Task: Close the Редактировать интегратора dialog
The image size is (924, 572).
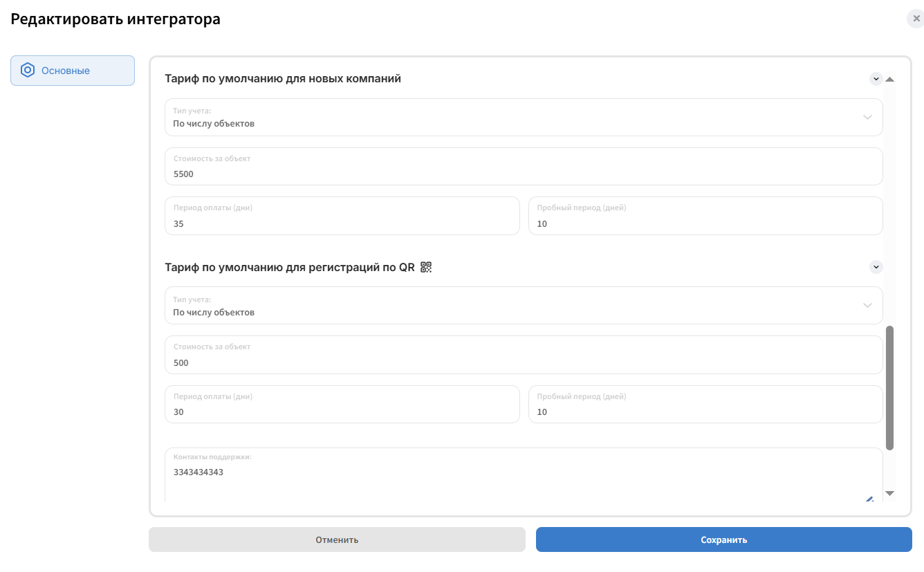Action: click(x=916, y=19)
